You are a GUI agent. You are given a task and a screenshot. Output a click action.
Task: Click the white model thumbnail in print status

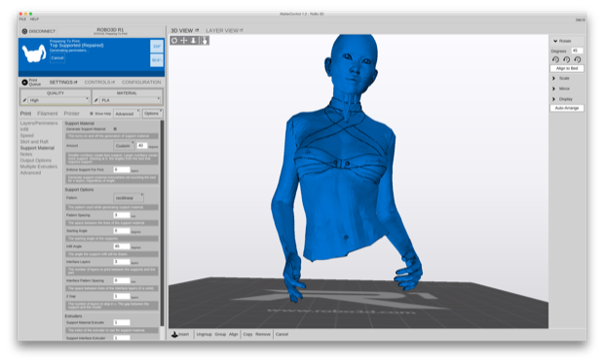pos(34,54)
